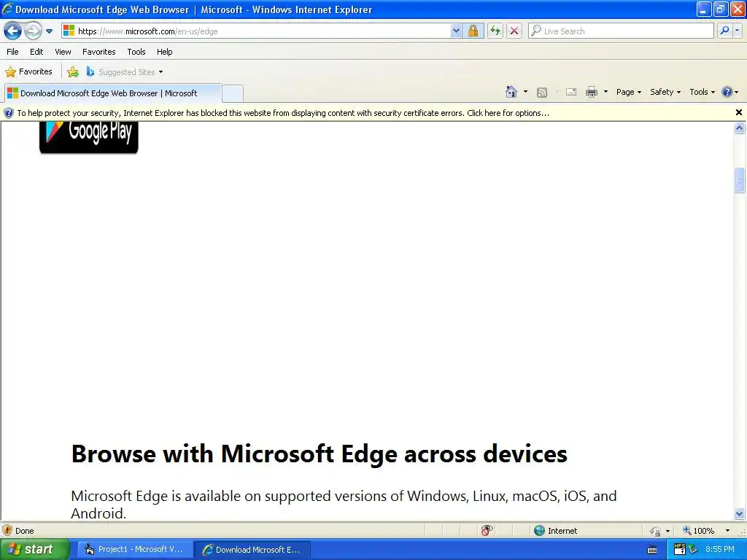This screenshot has width=747, height=560.
Task: Click the Stop loading button
Action: pos(514,31)
